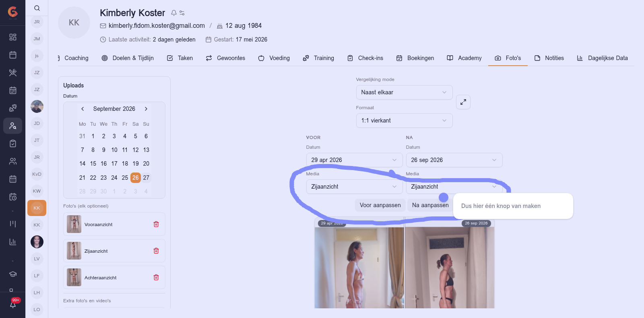The width and height of the screenshot is (644, 318).
Task: Go to previous month in the calendar
Action: (x=83, y=109)
